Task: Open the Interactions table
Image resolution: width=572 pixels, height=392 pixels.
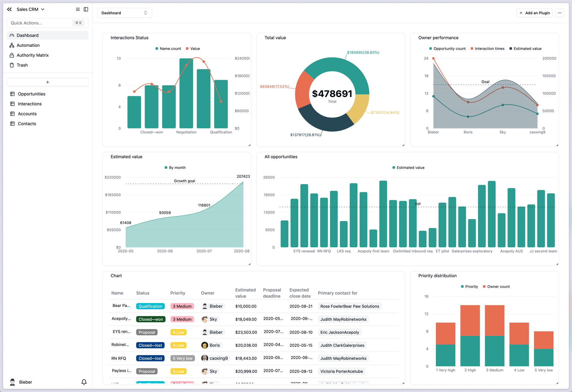Action: (x=29, y=104)
